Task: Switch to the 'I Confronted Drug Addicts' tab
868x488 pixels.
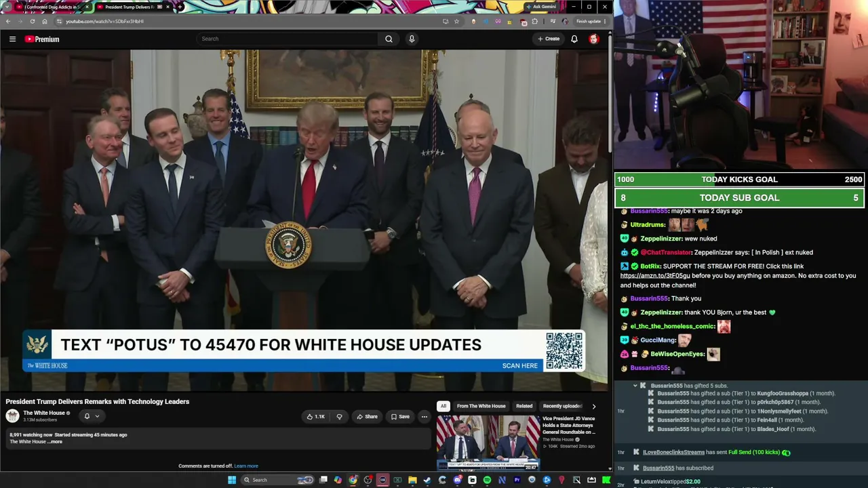Action: click(53, 7)
